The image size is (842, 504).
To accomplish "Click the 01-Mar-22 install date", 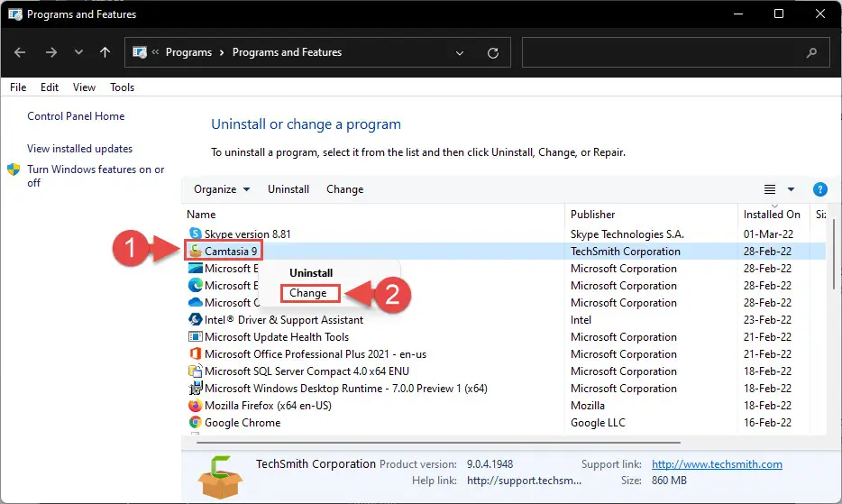I will 768,234.
